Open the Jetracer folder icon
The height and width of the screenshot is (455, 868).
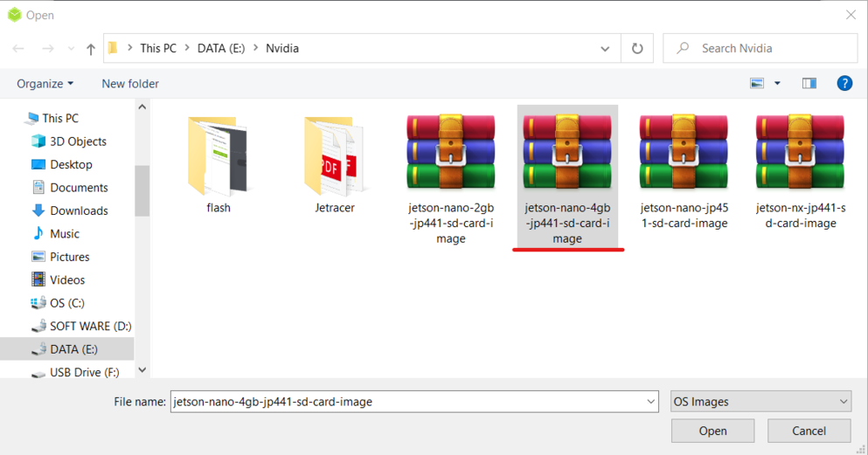[x=334, y=156]
